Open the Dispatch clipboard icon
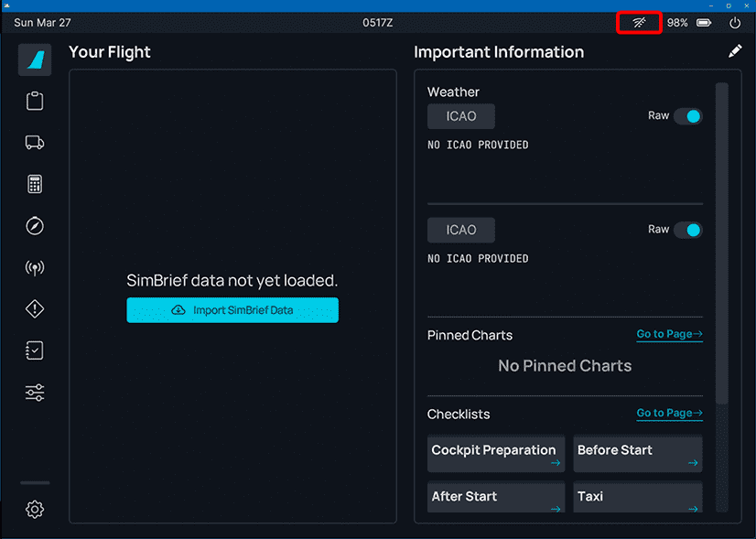Viewport: 756px width, 539px height. pyautogui.click(x=35, y=101)
